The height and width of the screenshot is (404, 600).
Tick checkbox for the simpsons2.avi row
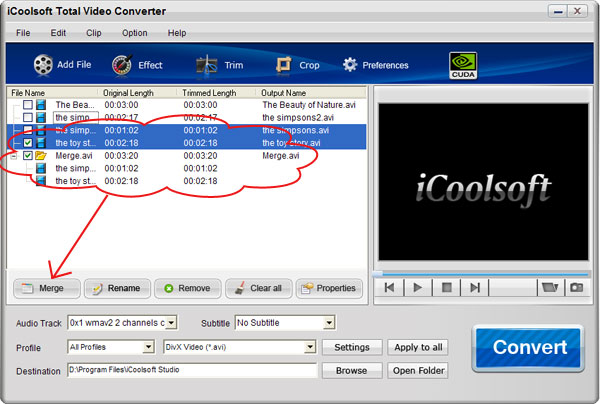28,117
